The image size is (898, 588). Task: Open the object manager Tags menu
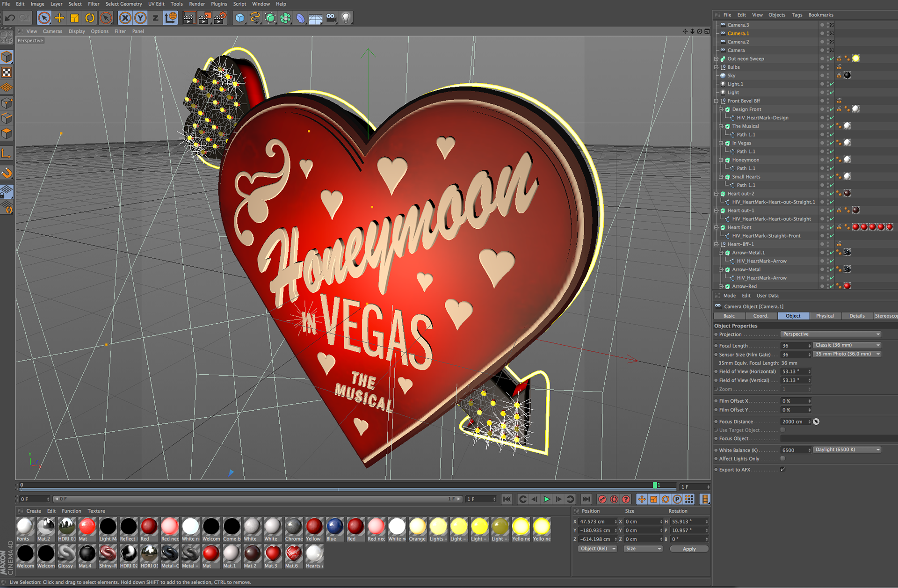(x=797, y=15)
